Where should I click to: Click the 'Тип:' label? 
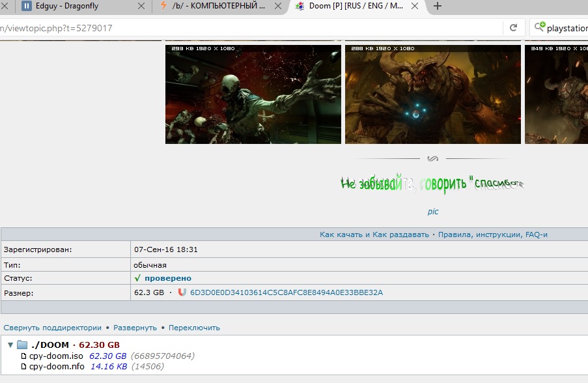click(x=12, y=265)
